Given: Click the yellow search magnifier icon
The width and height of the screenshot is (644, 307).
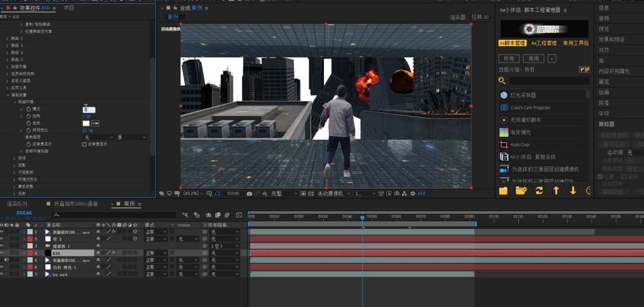Looking at the screenshot, I should 502,81.
